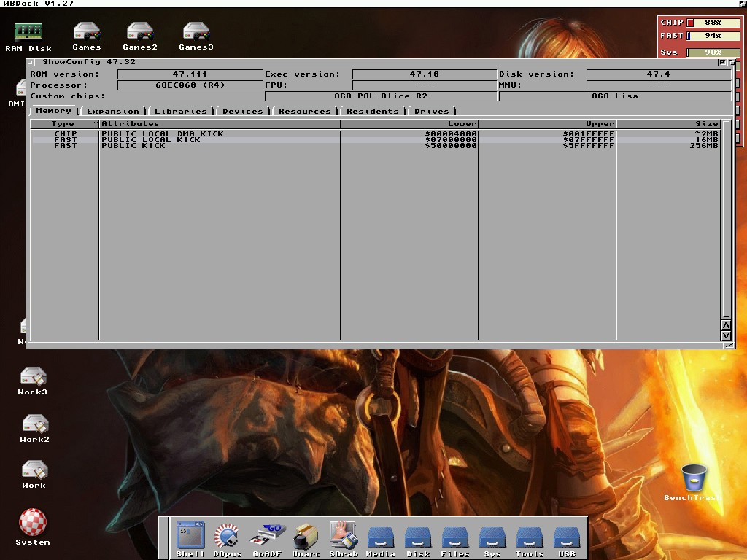Click the 16MB size cell
Image resolution: width=747 pixels, height=560 pixels.
click(706, 139)
